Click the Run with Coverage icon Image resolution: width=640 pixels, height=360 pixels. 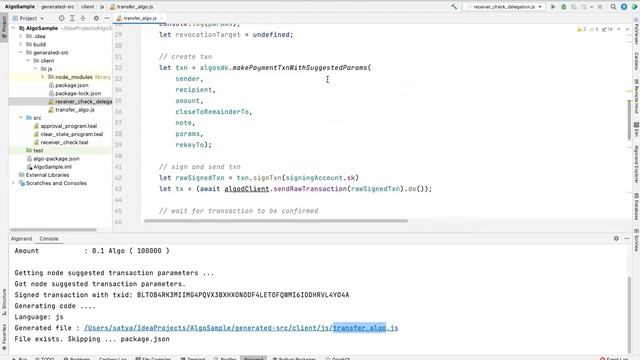(574, 7)
